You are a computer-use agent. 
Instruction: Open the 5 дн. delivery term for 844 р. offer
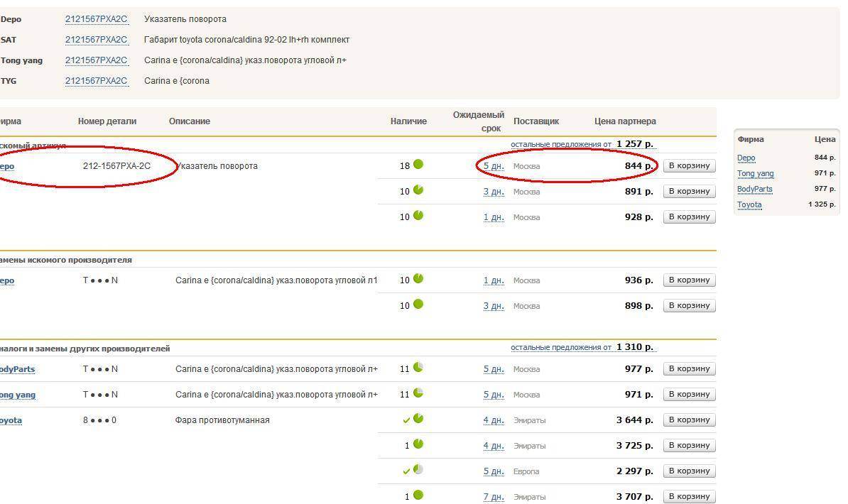494,166
